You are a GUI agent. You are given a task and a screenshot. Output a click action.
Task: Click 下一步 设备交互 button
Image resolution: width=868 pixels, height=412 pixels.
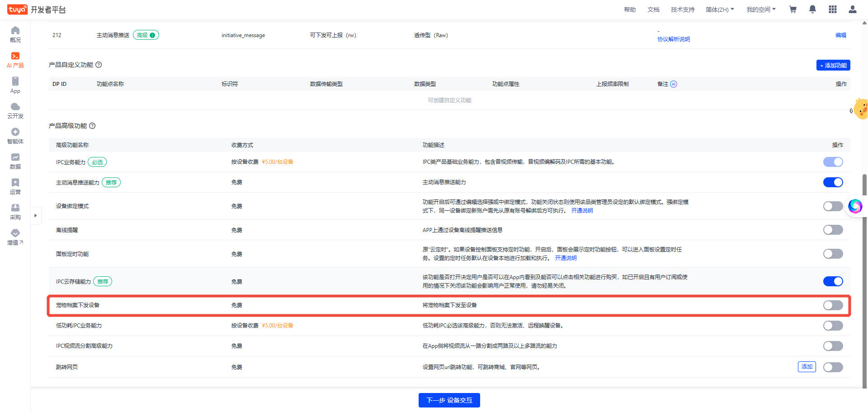pos(449,400)
